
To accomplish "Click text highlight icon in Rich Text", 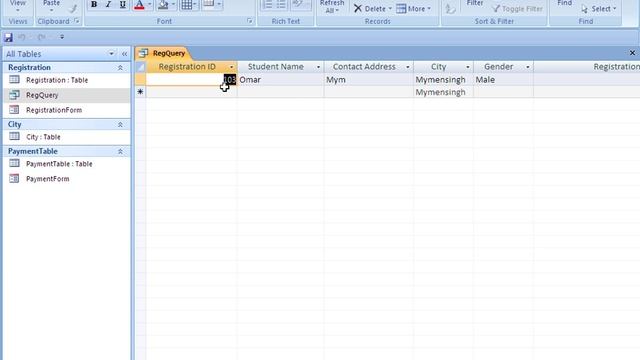I will [298, 4].
